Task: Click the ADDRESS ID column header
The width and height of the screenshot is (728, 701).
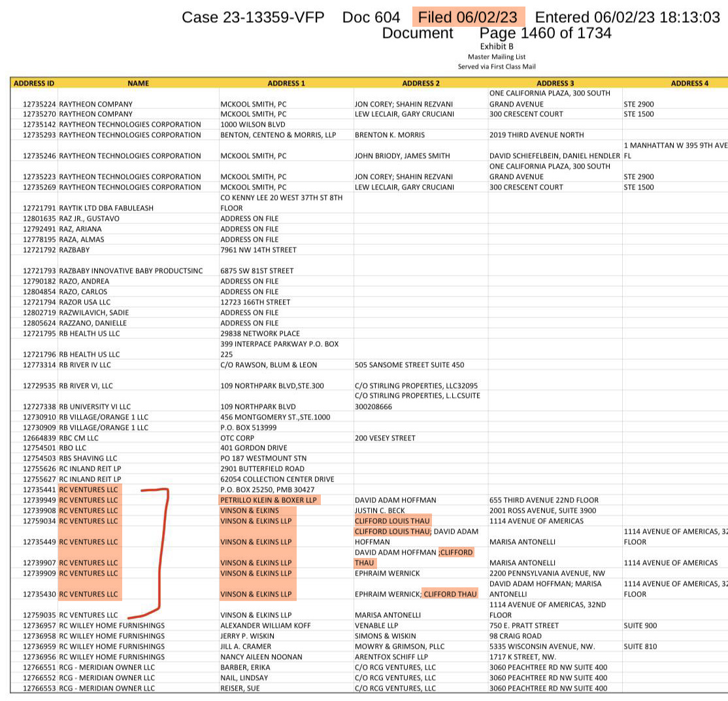Action: (34, 83)
